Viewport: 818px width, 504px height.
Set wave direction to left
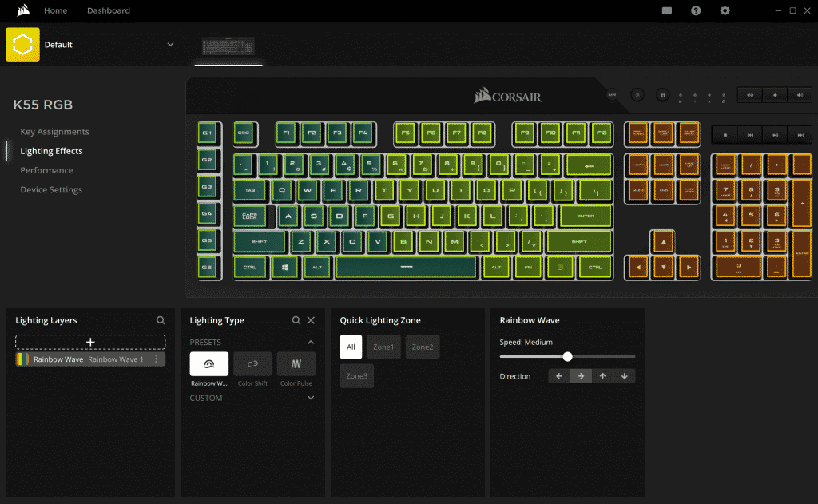pyautogui.click(x=559, y=376)
